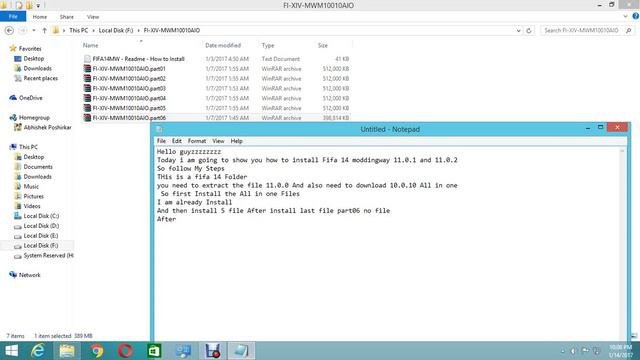Click the Notepad vertical scrollbar
The image size is (640, 360).
(622, 244)
